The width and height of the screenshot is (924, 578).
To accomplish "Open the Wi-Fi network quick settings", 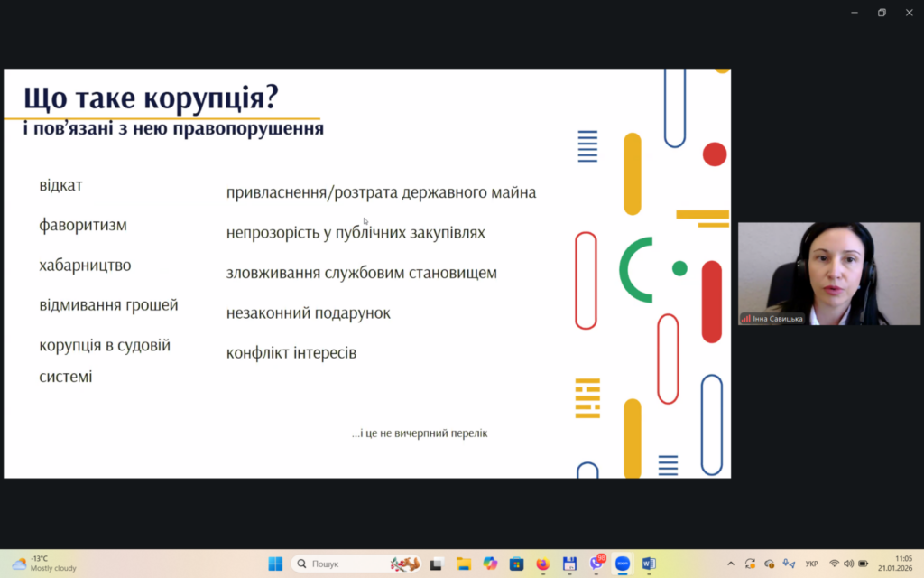I will pyautogui.click(x=835, y=564).
